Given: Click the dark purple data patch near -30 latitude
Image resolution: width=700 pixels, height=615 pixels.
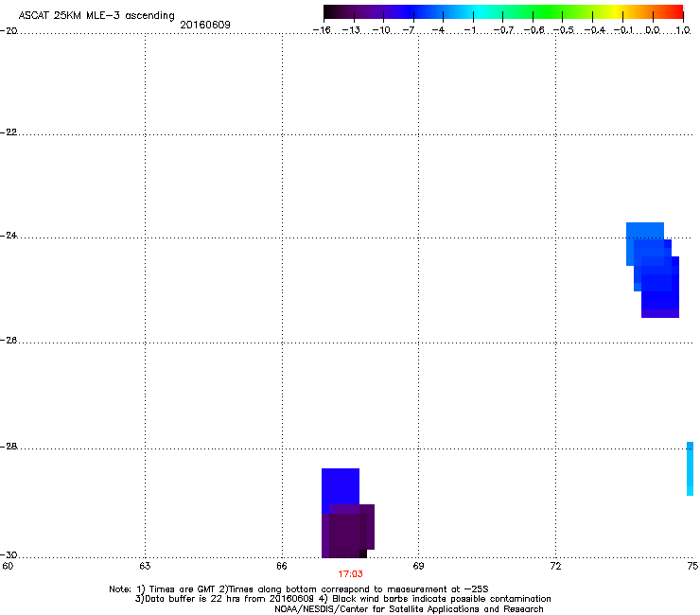Looking at the screenshot, I should [x=348, y=532].
